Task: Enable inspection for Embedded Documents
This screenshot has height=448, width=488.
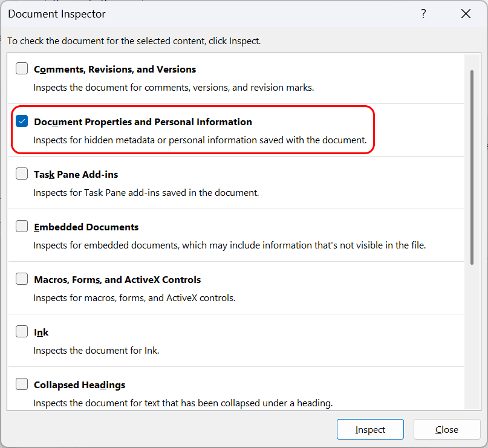Action: coord(22,226)
